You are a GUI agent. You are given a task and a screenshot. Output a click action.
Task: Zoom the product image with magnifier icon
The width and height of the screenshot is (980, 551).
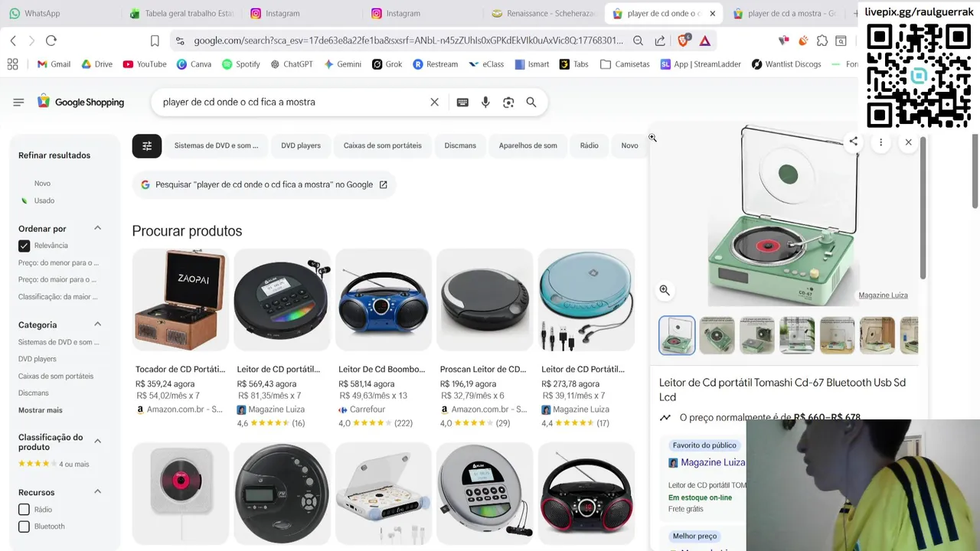click(665, 290)
